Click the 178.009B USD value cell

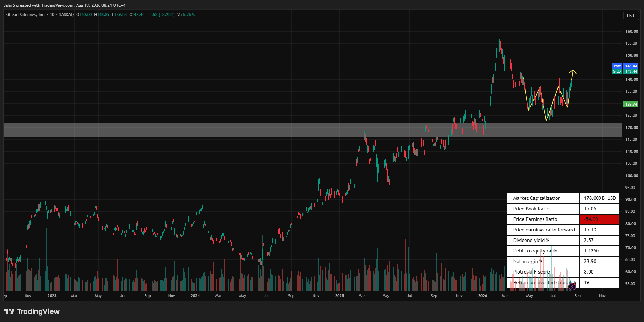[x=599, y=198]
